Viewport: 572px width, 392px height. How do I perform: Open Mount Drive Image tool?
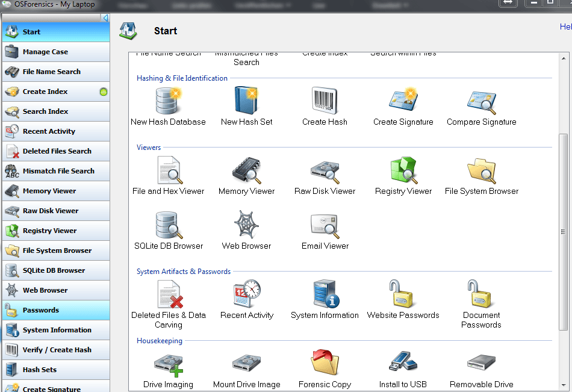[x=247, y=369]
